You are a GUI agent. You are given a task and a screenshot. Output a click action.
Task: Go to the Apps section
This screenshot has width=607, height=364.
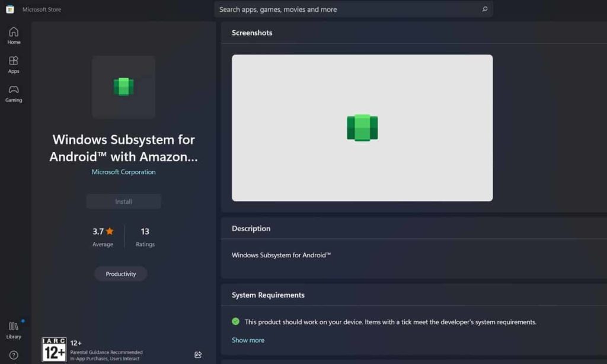click(14, 65)
